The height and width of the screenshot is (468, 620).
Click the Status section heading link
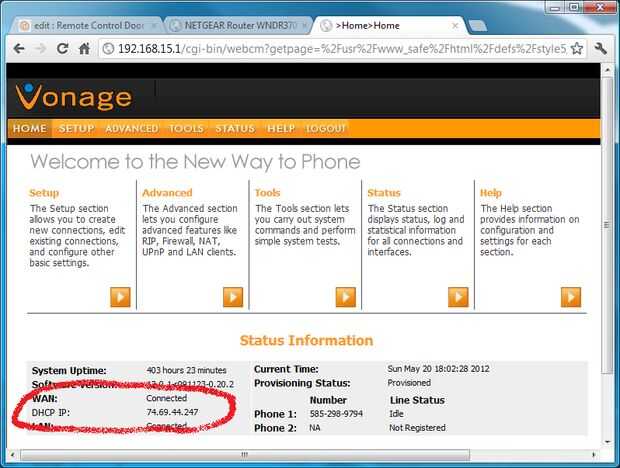384,193
